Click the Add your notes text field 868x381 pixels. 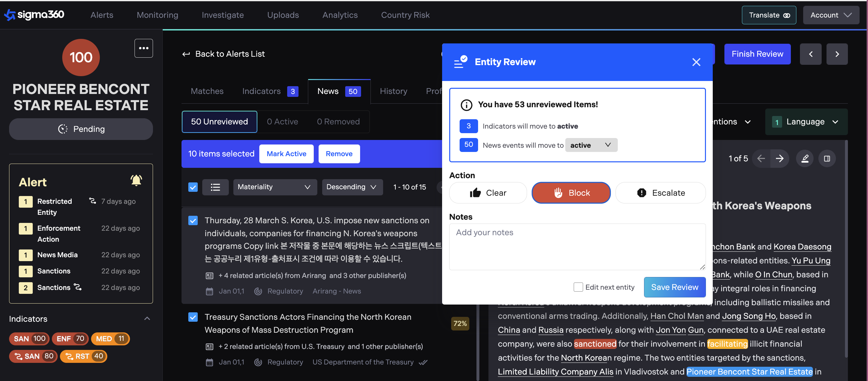point(577,247)
